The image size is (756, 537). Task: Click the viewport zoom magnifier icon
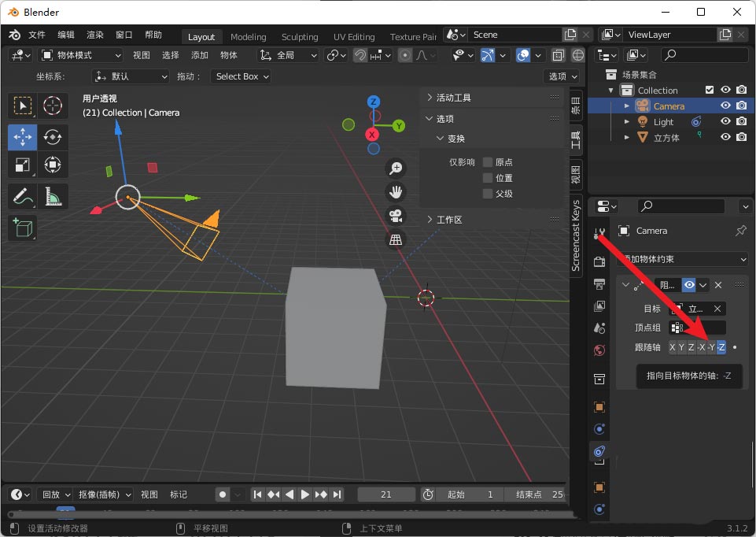point(396,167)
